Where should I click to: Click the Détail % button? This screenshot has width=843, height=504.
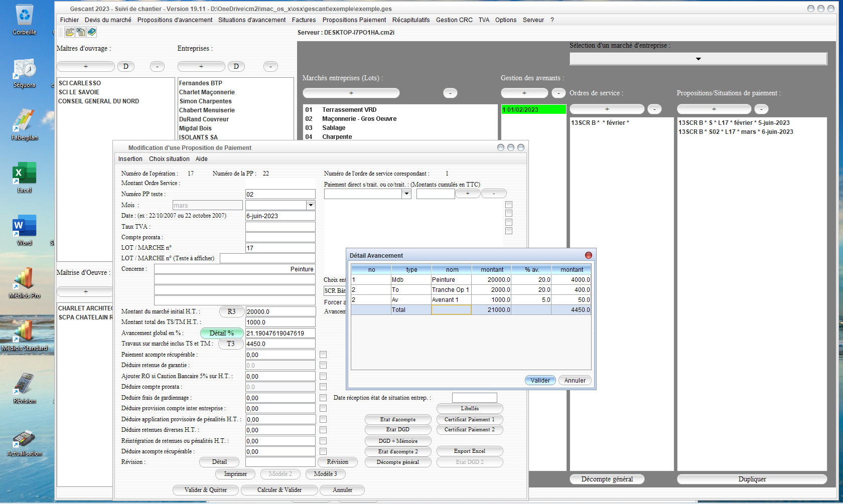pyautogui.click(x=222, y=333)
